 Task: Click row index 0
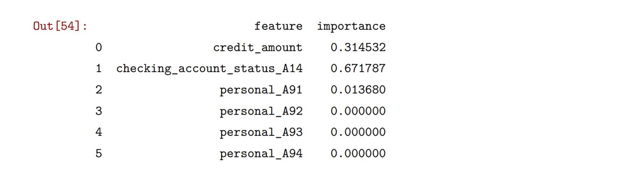pyautogui.click(x=99, y=47)
